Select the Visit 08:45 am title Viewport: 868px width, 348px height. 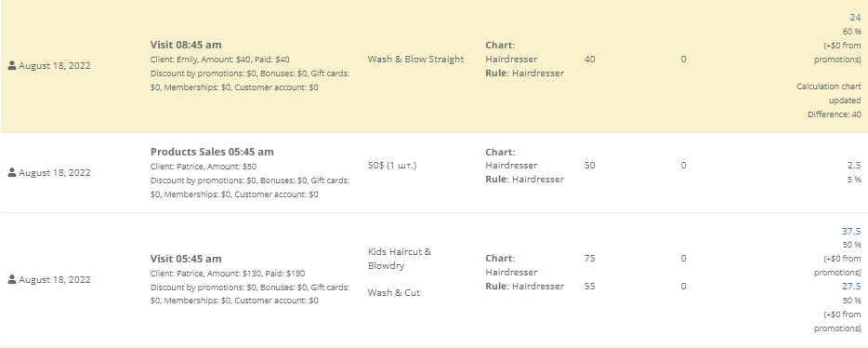186,45
